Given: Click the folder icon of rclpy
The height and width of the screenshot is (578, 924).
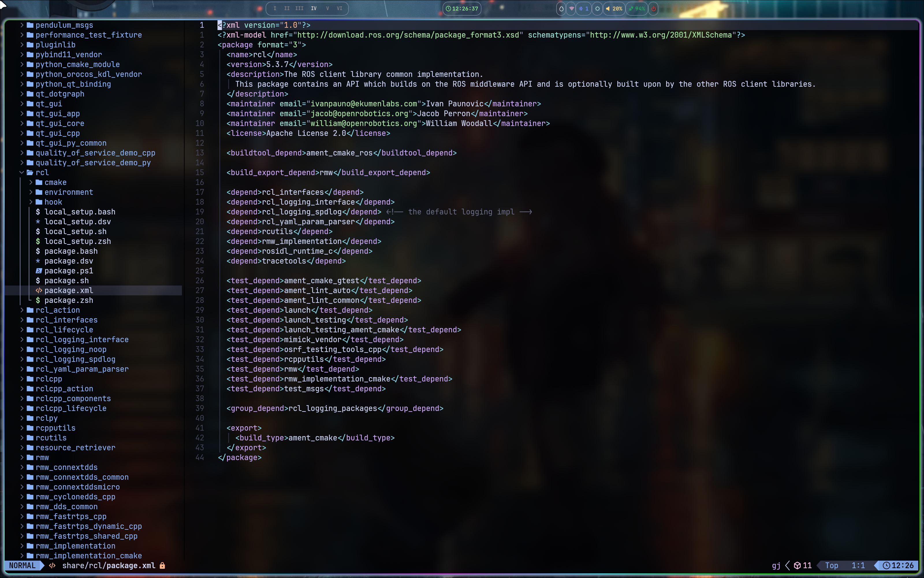Looking at the screenshot, I should tap(30, 418).
